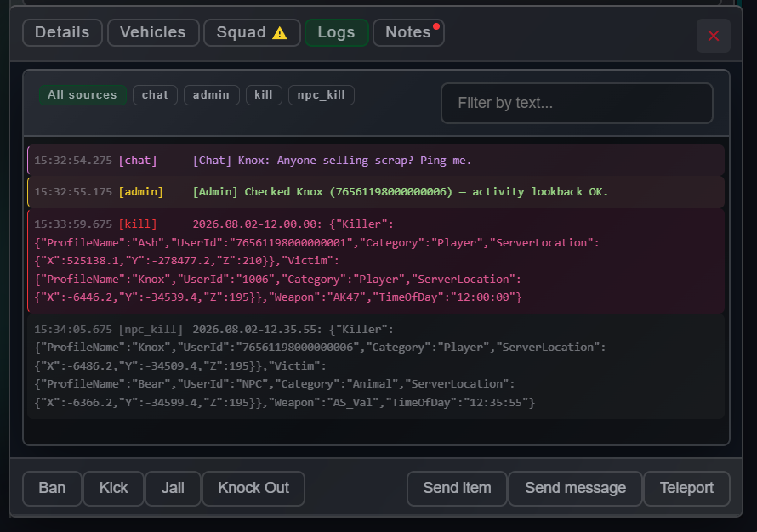757x532 pixels.
Task: Select the chat log entry from Knox
Action: (376, 160)
